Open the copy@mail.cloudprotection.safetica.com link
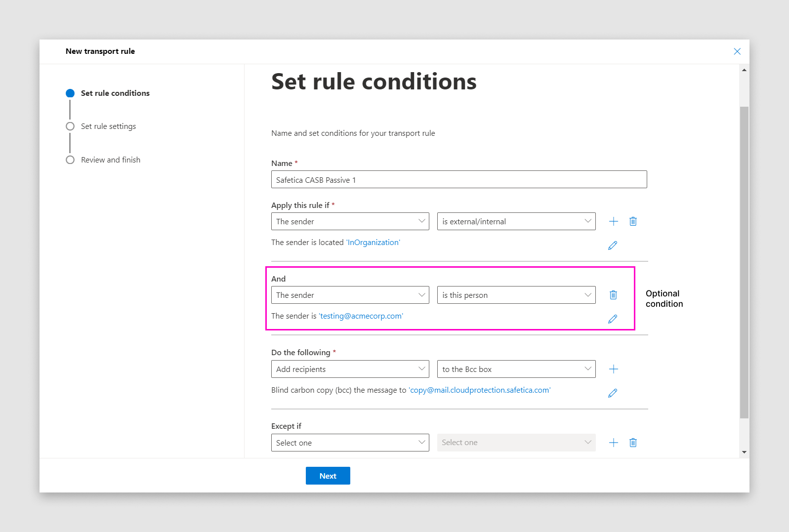Screen dimensions: 789x532 (479, 390)
